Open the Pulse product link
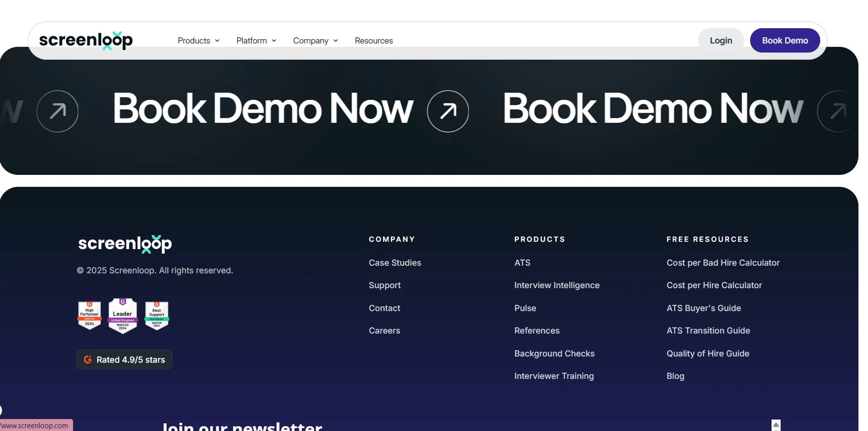This screenshot has height=431, width=868. [525, 308]
